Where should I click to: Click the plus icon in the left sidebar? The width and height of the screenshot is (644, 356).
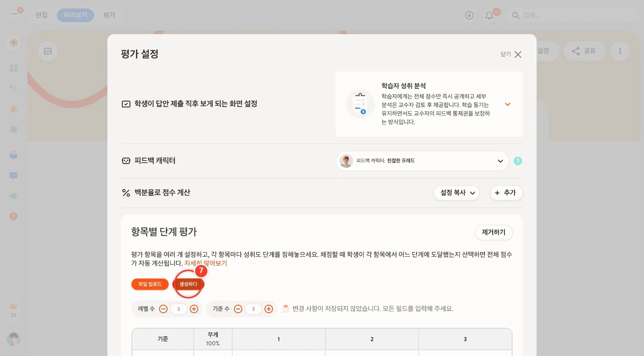click(14, 43)
